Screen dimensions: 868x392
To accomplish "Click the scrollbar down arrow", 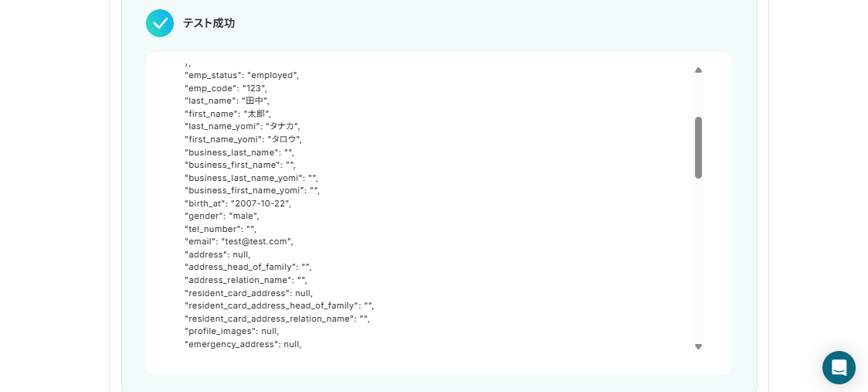I will [698, 346].
